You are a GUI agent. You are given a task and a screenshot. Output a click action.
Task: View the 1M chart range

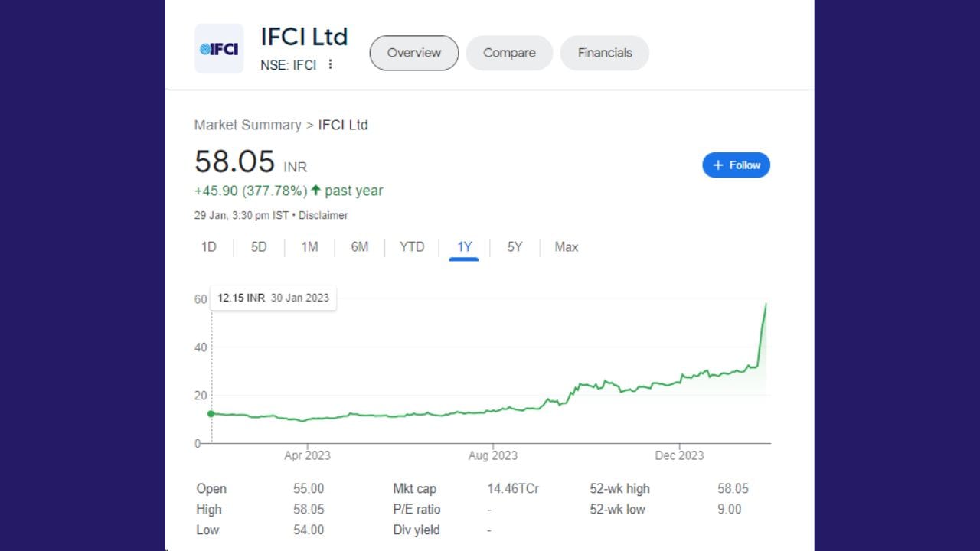point(309,246)
